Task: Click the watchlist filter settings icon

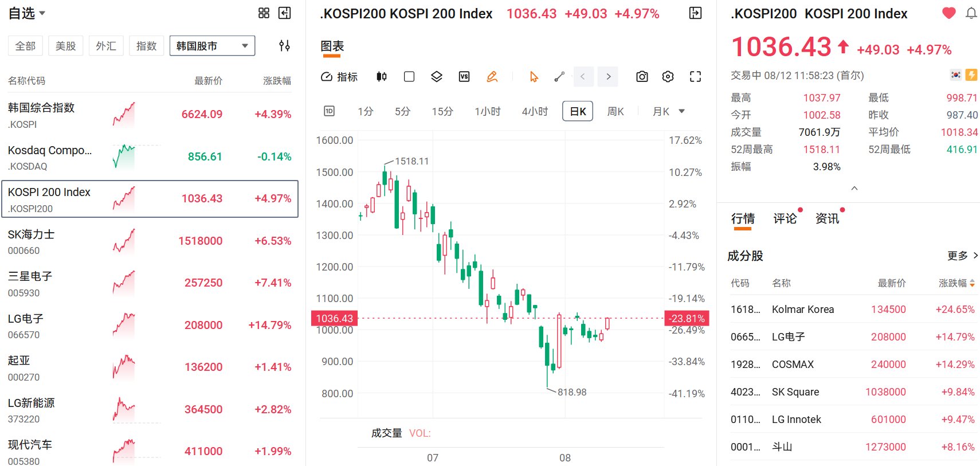Action: 284,46
